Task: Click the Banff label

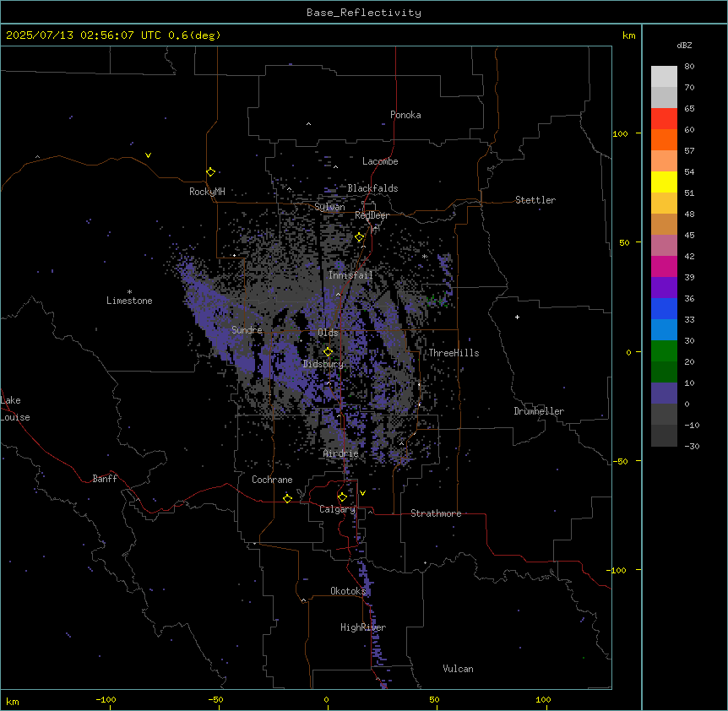Action: point(105,479)
